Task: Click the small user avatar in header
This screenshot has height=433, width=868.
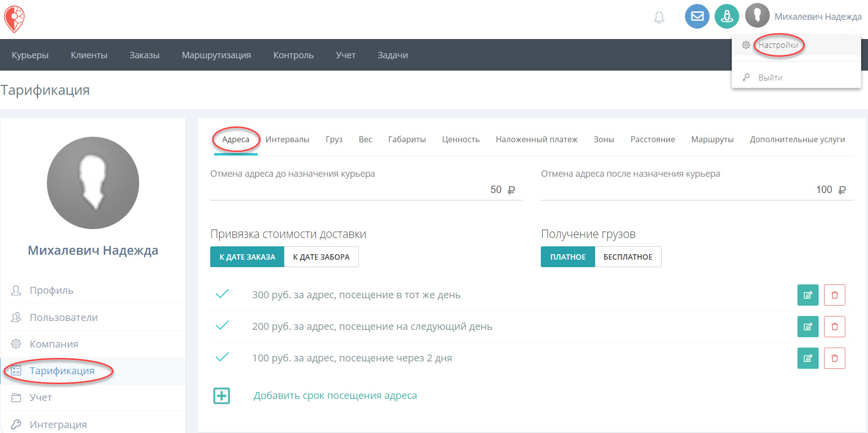Action: tap(757, 16)
